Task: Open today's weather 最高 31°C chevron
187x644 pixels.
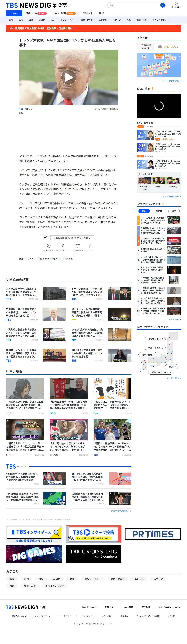Action: coord(178,47)
